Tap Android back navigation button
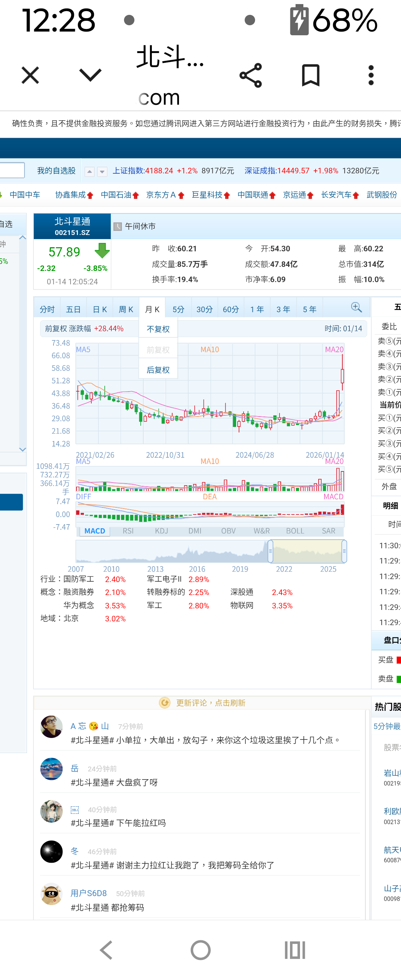Image resolution: width=401 pixels, height=980 pixels. coord(106,950)
